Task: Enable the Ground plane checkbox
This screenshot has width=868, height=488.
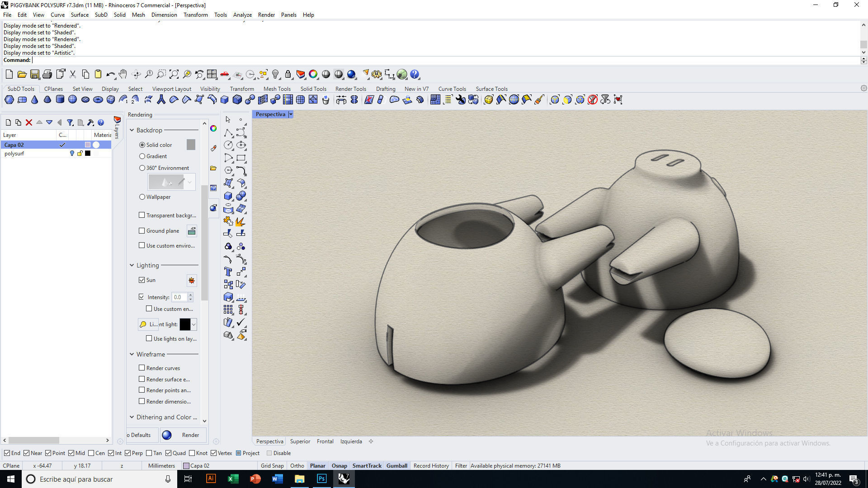Action: point(142,230)
